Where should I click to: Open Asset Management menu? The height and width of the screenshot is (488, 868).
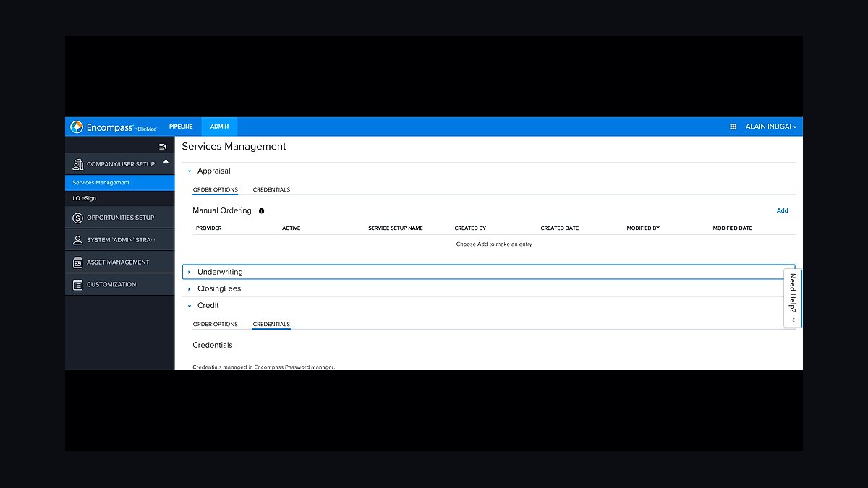(120, 262)
